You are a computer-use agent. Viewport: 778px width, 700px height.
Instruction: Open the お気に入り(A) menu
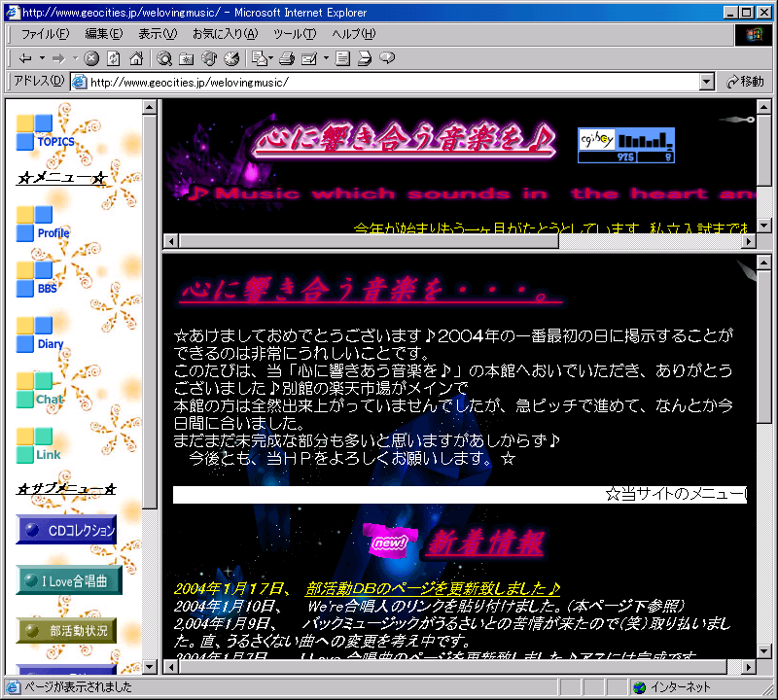pos(226,34)
